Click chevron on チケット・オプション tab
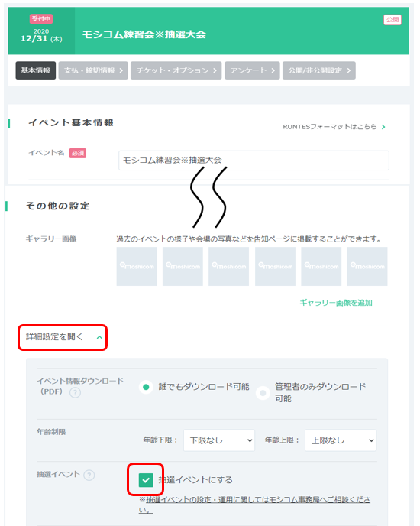The height and width of the screenshot is (526, 420). (215, 70)
